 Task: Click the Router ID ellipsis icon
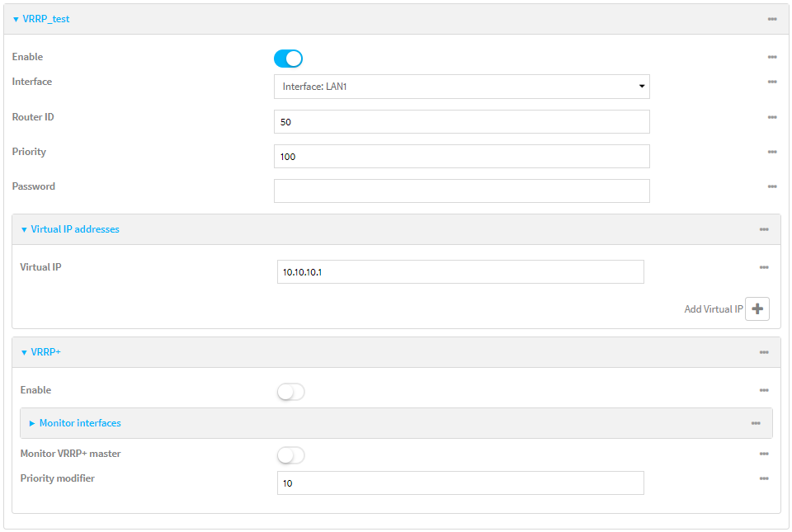pyautogui.click(x=772, y=117)
